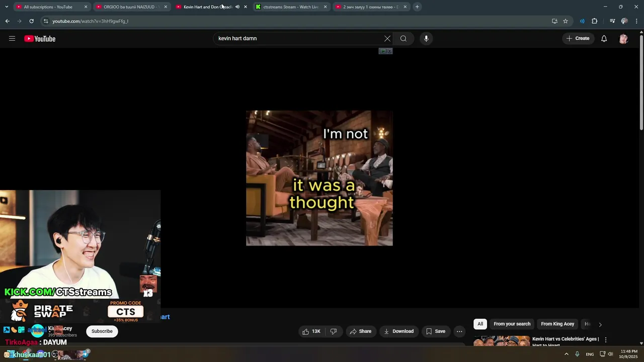Switch to the 2 залуу 1 охины төлөө tab
The height and width of the screenshot is (362, 644).
tap(370, 7)
